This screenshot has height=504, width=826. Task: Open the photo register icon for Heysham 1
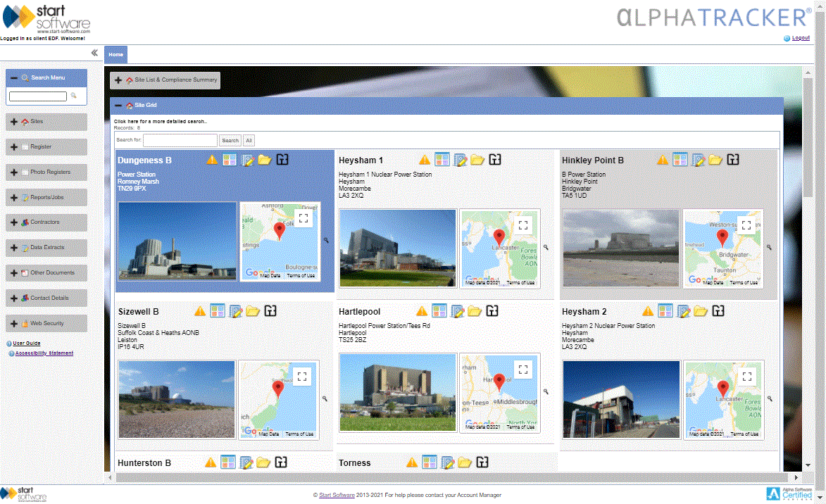point(442,159)
